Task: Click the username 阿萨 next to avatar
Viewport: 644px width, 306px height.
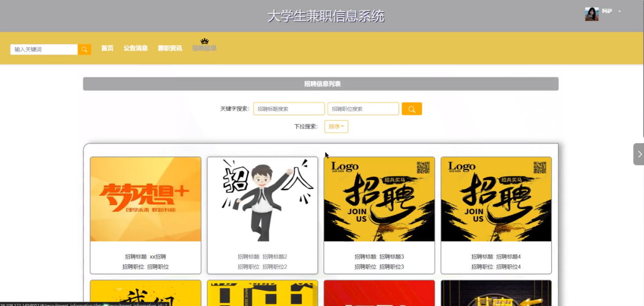Action: tap(607, 11)
